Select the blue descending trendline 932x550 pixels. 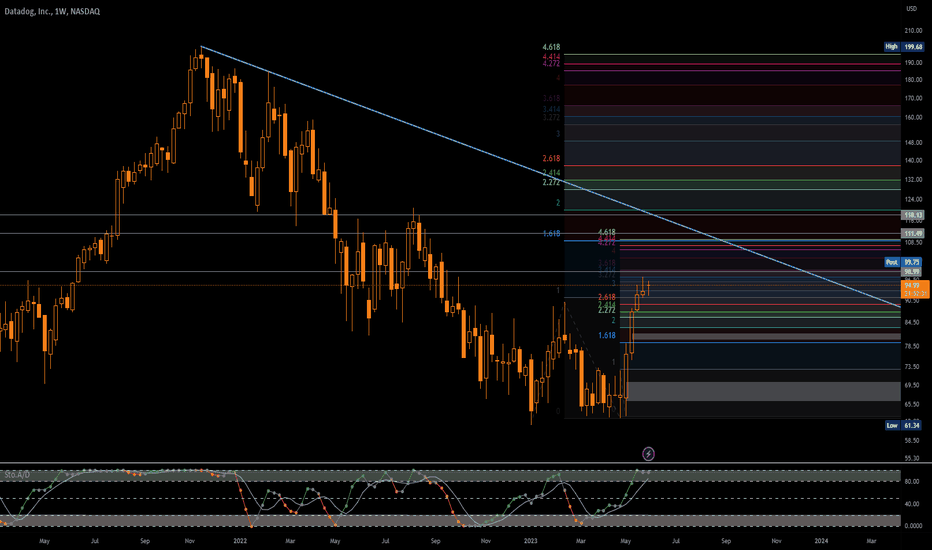click(550, 177)
